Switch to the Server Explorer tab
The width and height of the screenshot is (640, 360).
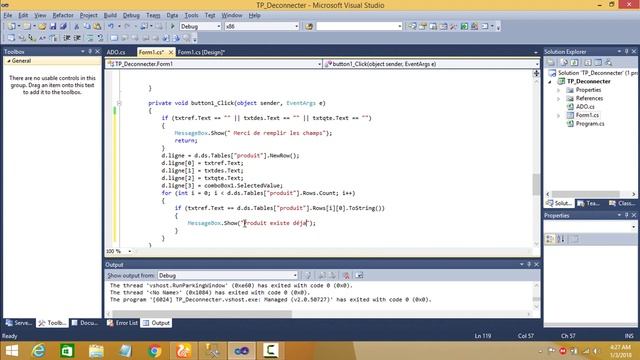[x=18, y=323]
